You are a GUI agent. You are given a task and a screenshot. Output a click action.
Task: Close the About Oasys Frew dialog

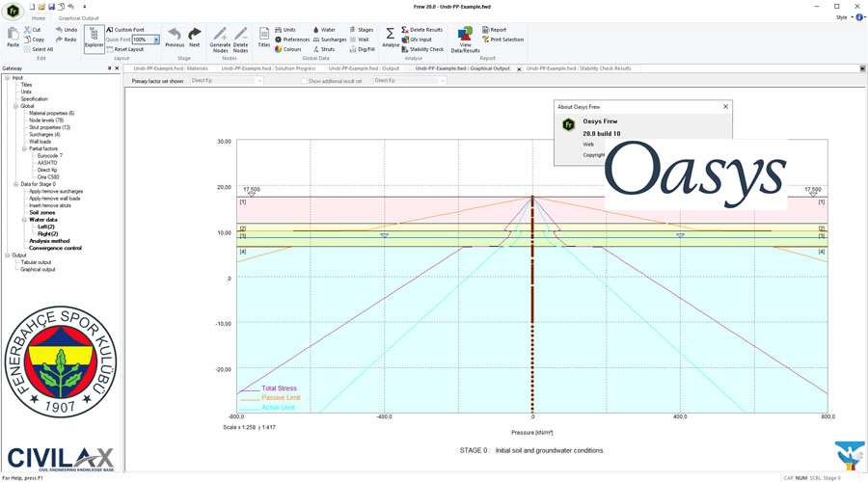click(x=725, y=106)
